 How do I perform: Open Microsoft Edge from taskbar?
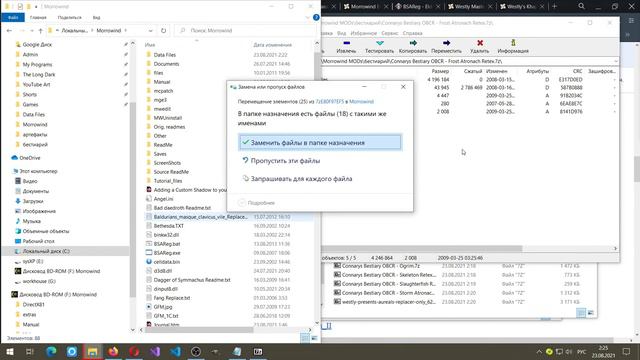(51, 351)
